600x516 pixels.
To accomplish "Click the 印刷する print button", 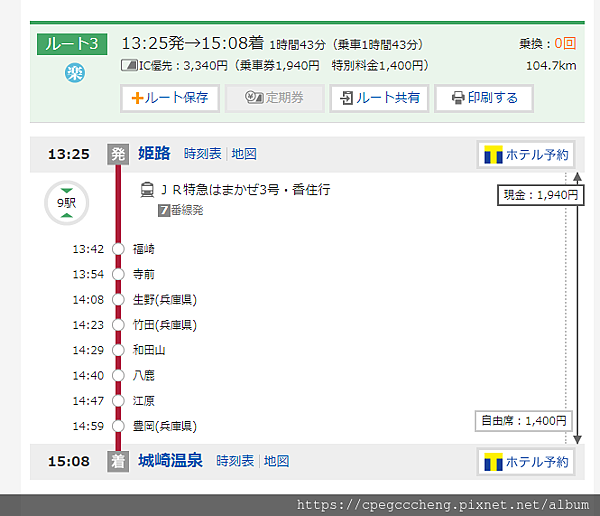I will (484, 98).
